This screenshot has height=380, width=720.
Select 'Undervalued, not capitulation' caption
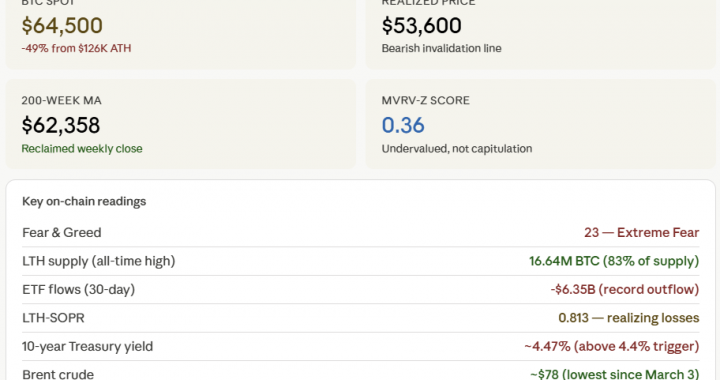(457, 149)
